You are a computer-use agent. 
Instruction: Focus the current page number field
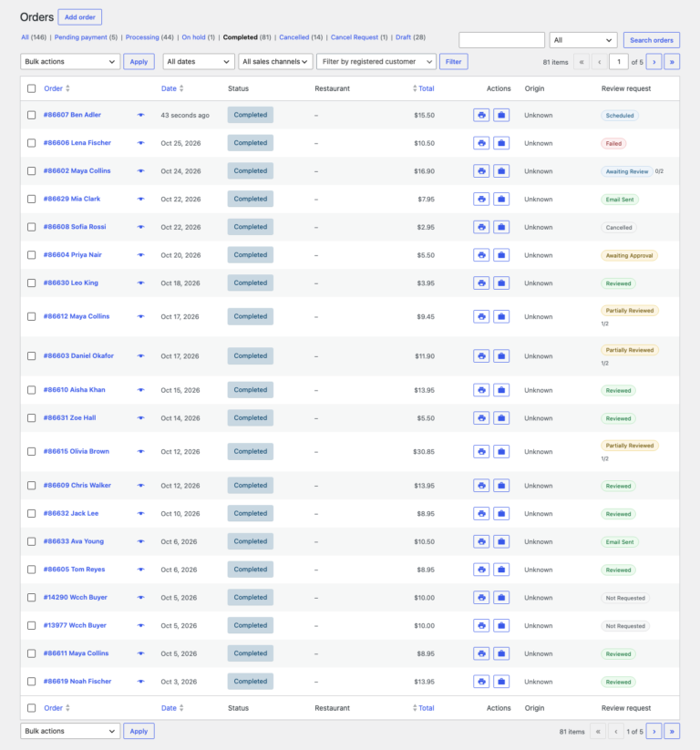619,62
